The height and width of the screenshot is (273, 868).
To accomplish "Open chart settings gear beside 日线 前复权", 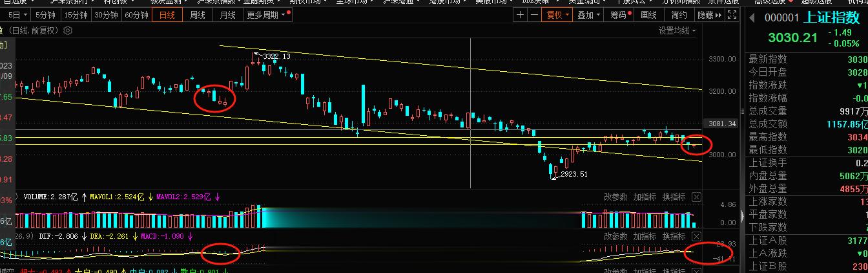I will 68,30.
